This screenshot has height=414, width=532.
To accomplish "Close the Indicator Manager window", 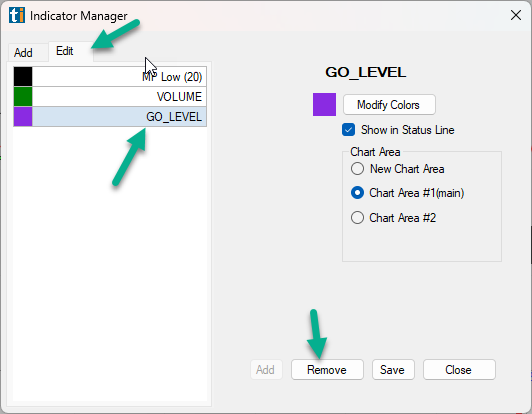I will (x=516, y=15).
